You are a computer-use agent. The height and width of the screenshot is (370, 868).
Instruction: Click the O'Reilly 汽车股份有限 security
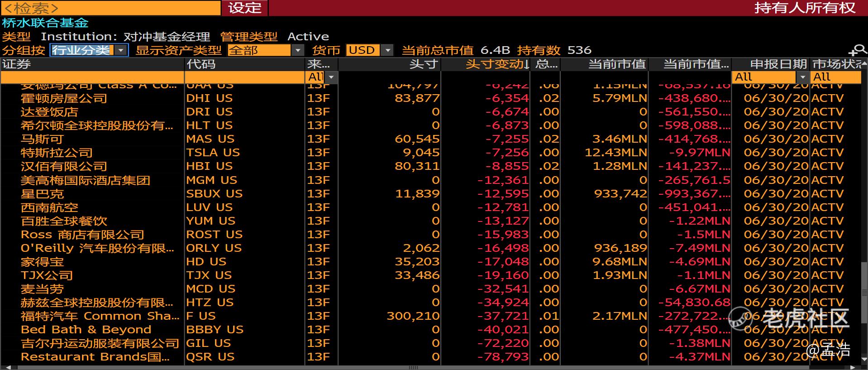(97, 248)
